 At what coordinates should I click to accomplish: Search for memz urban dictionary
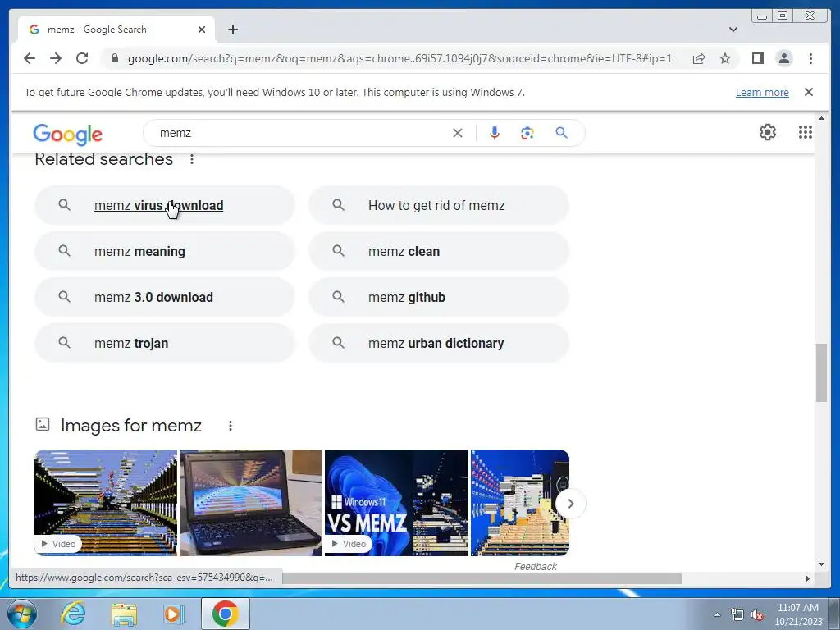point(439,343)
